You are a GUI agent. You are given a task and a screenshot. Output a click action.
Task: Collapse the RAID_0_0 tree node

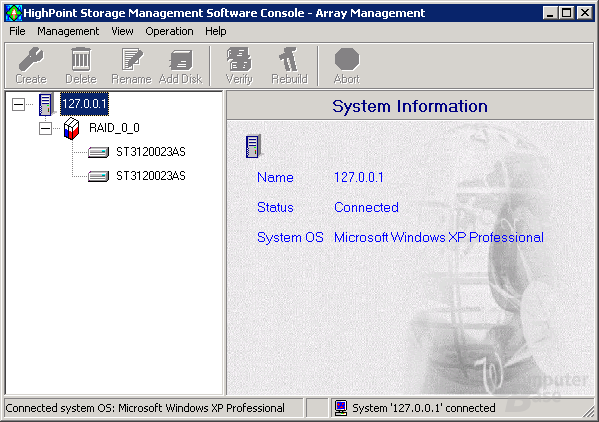[45, 128]
